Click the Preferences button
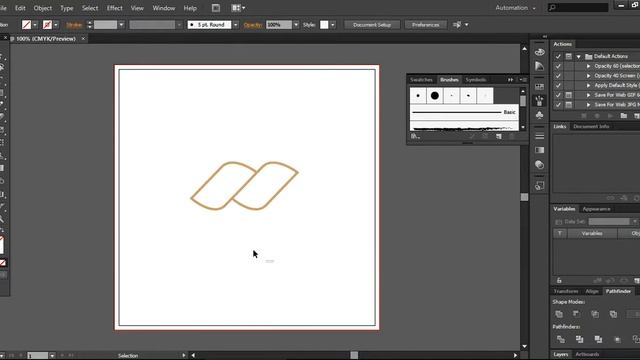Viewport: 640px width, 360px height. point(425,25)
